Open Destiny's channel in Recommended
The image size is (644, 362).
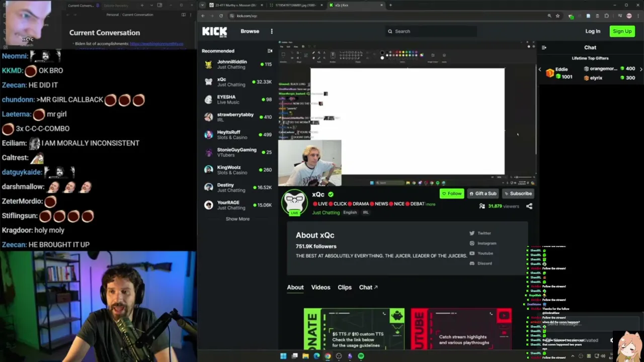237,188
